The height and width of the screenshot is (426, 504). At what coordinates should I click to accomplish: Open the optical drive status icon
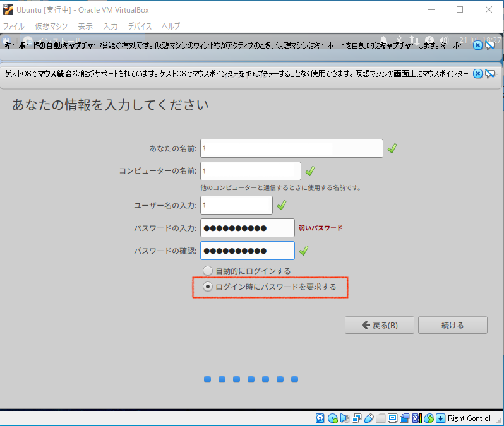tap(333, 418)
